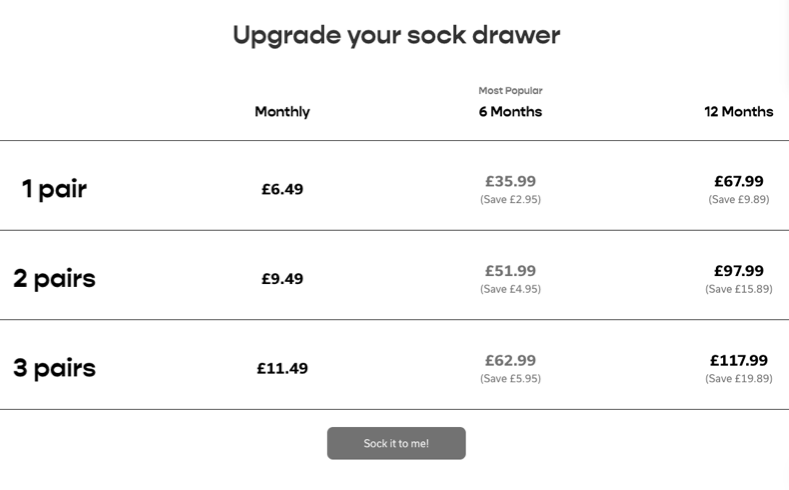Select the Monthly plan column header
Viewport: 789px width, 490px height.
282,112
